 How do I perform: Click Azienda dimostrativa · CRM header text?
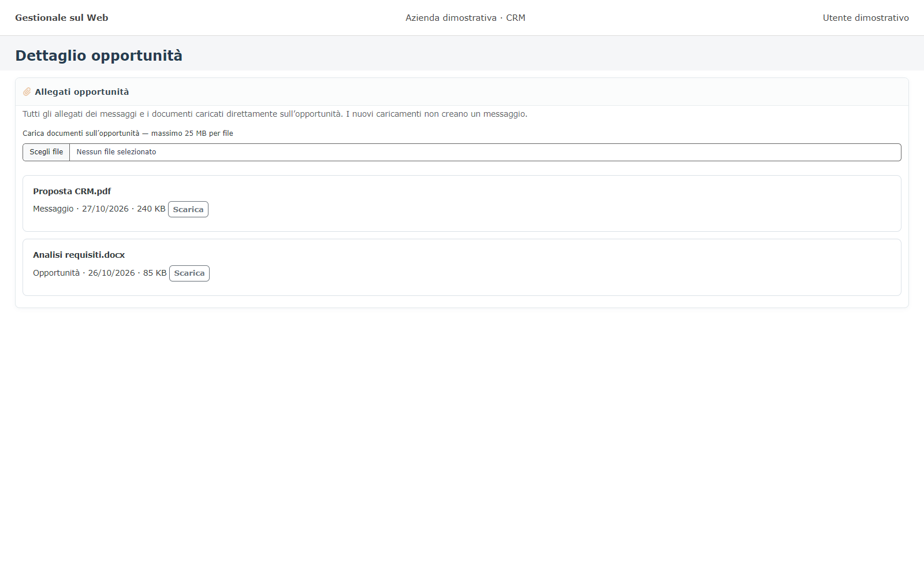pos(465,18)
